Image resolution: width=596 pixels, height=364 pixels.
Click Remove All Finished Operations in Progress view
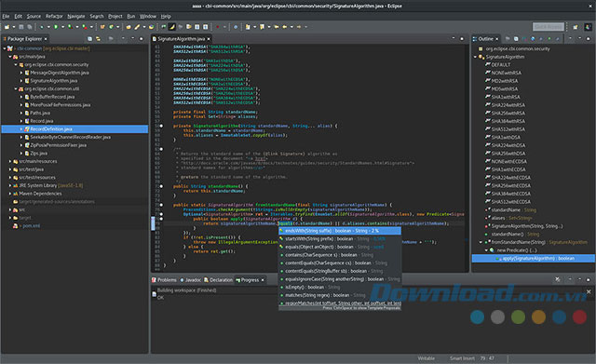(x=557, y=279)
